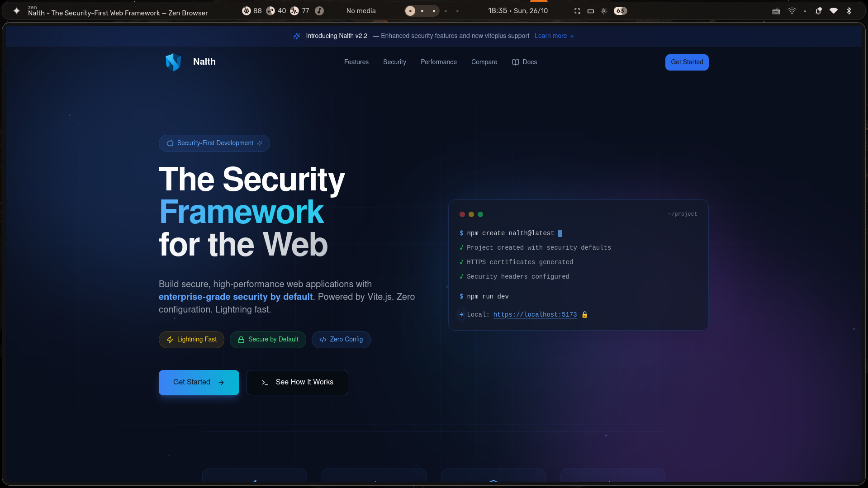
Task: Click the Nalth shield logo icon
Action: (x=173, y=62)
